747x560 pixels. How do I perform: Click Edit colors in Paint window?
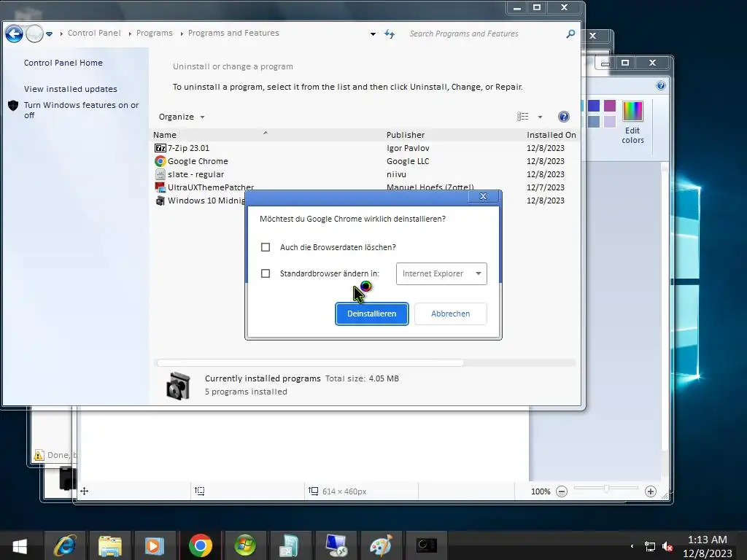pos(632,122)
